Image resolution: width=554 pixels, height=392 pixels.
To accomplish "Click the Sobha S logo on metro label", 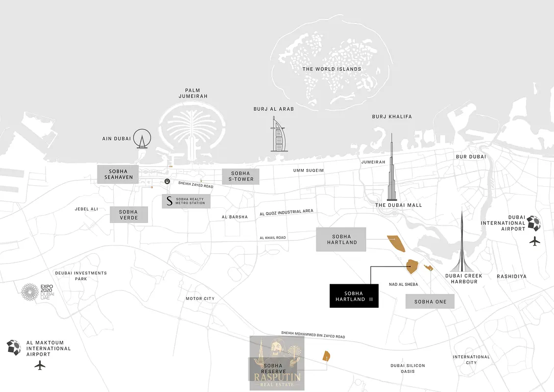I will point(169,201).
